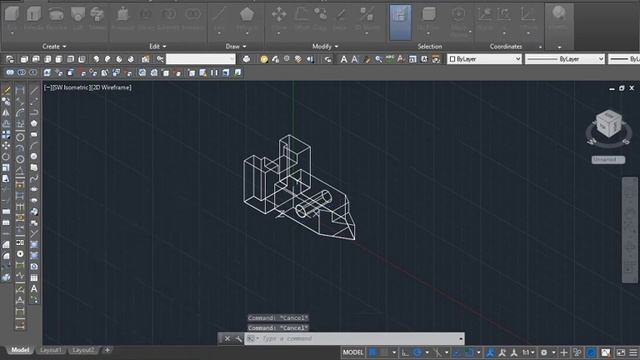Activate the Revolve tool in ribbon

(56, 19)
